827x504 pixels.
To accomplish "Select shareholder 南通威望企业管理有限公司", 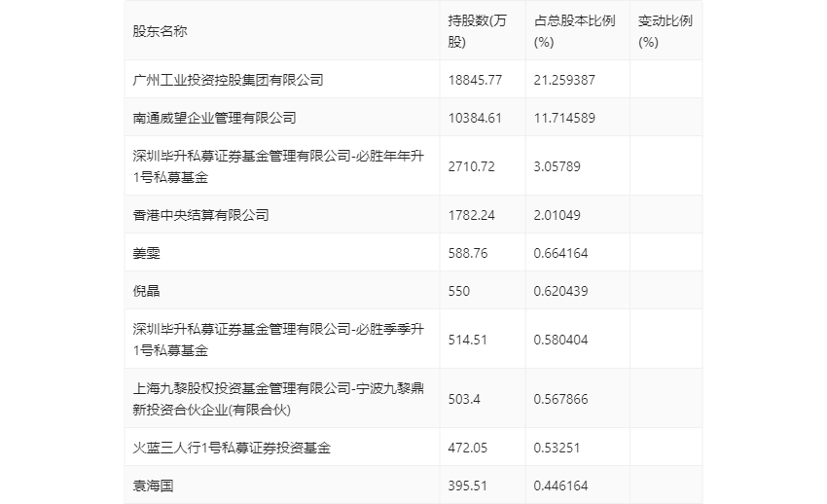I will click(214, 118).
